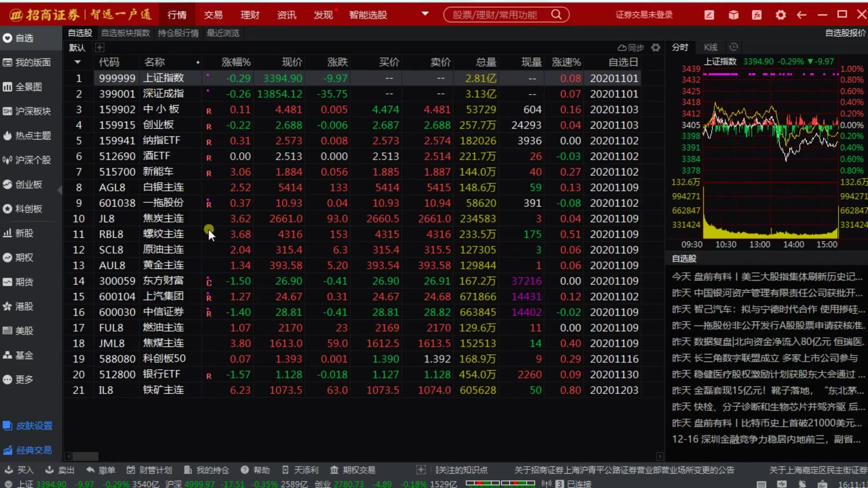
Task: Open 港股 Hong Kong stocks
Action: (x=18, y=306)
